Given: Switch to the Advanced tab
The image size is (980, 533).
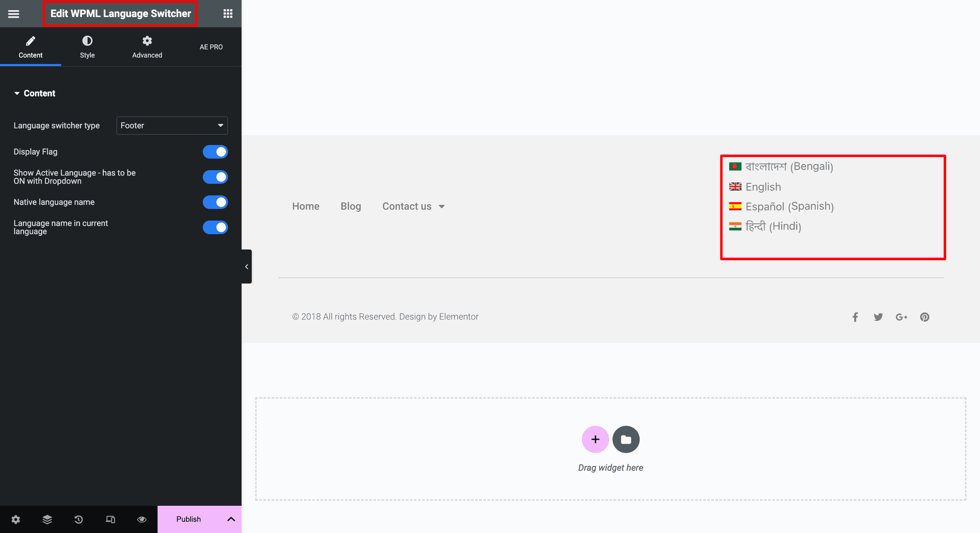Looking at the screenshot, I should pos(147,47).
